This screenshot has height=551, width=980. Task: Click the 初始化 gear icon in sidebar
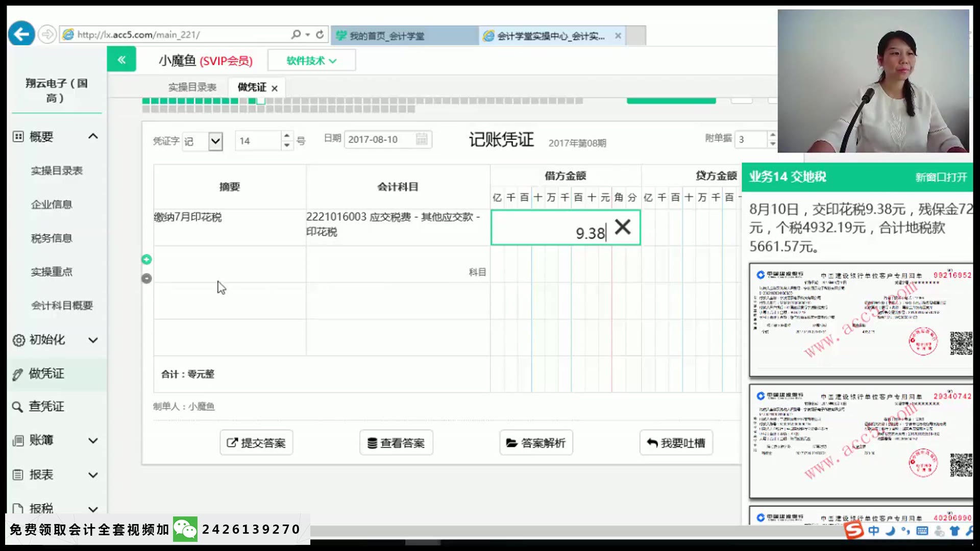18,340
